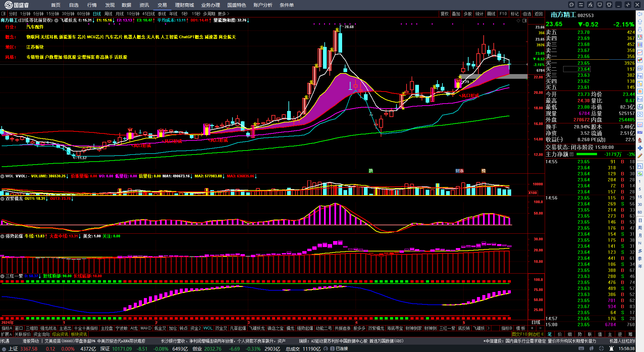Toggle the WOL volume indicator circle arrow

click(2, 176)
